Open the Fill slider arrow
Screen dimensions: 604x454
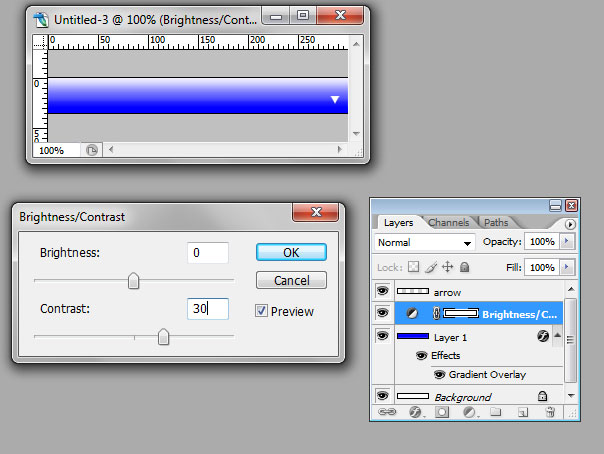pos(567,267)
